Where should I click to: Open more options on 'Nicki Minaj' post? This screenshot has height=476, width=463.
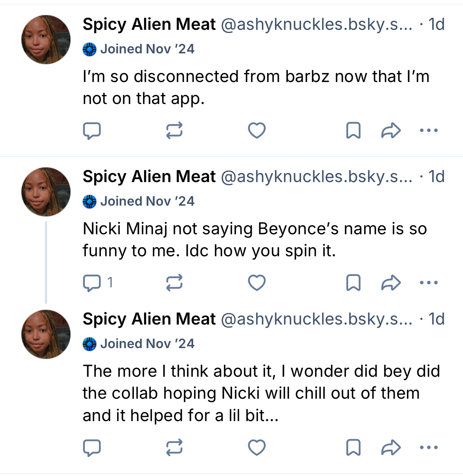click(428, 283)
